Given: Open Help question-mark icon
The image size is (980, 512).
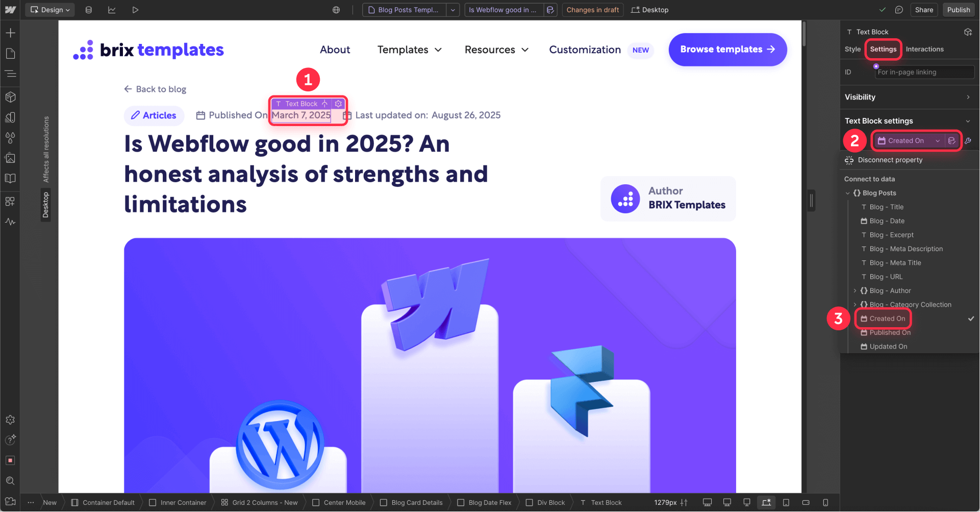Looking at the screenshot, I should click(x=10, y=440).
